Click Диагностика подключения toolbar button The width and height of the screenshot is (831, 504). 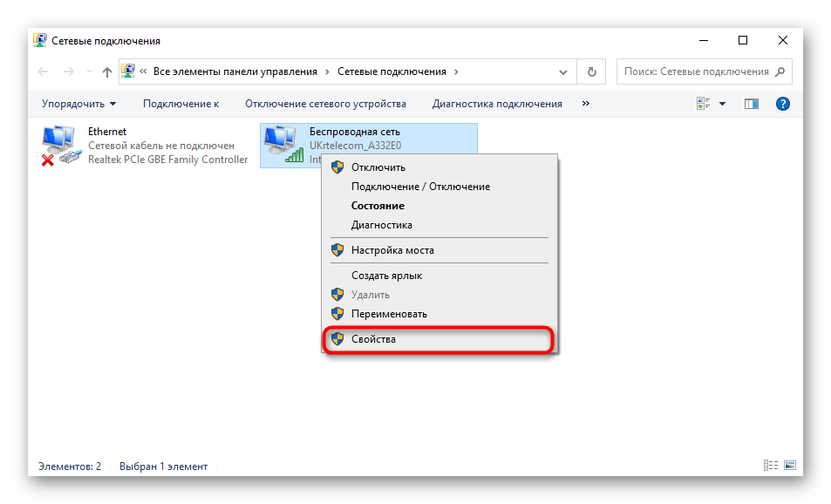497,104
